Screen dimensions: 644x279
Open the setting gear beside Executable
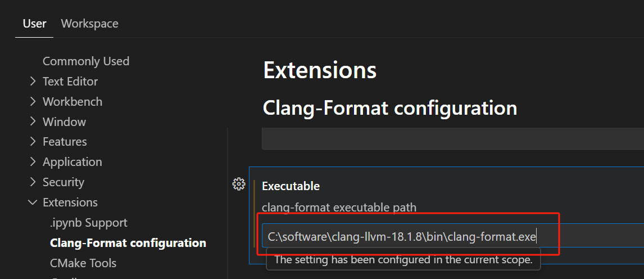click(239, 184)
